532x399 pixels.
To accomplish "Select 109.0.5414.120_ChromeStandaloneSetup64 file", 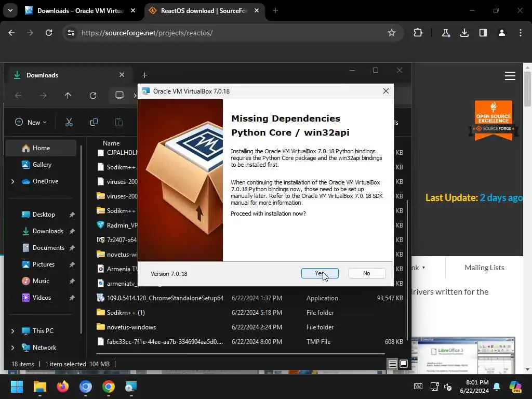I will click(x=250, y=298).
